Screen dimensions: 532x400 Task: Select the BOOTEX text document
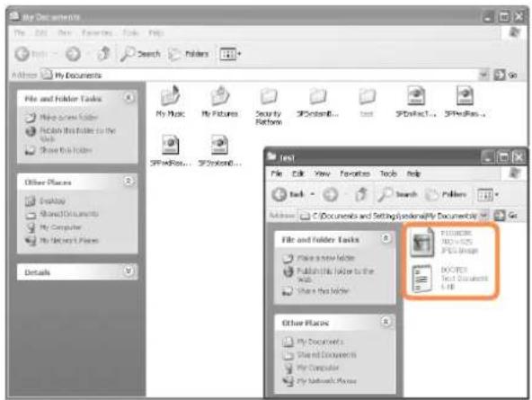449,278
